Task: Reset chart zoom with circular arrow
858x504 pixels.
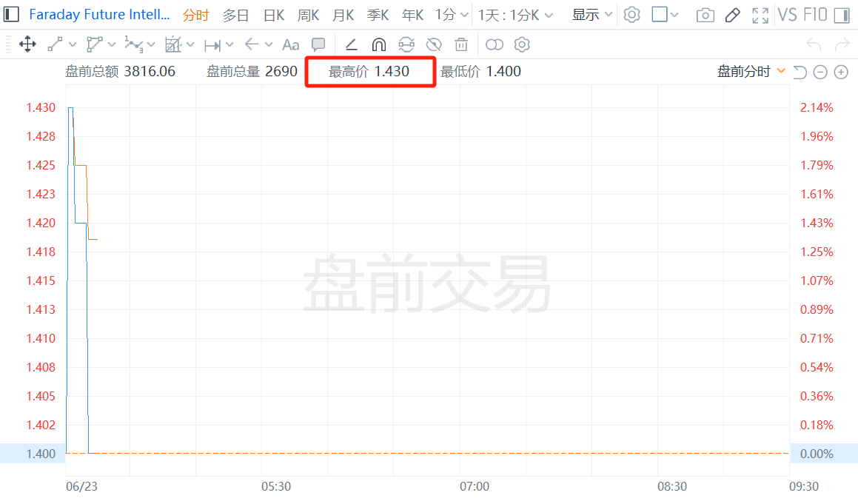Action: point(800,72)
